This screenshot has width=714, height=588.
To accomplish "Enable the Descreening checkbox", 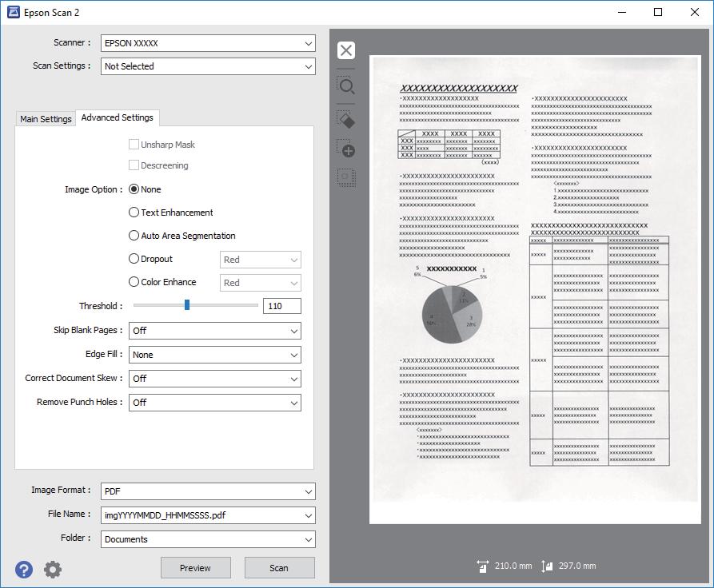I will point(134,165).
